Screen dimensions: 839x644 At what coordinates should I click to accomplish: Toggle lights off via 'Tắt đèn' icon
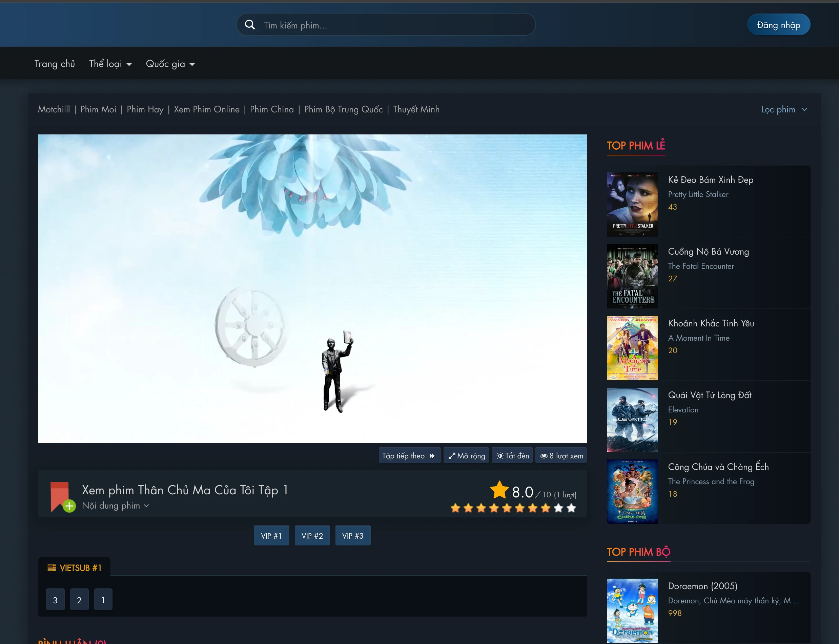pos(500,455)
